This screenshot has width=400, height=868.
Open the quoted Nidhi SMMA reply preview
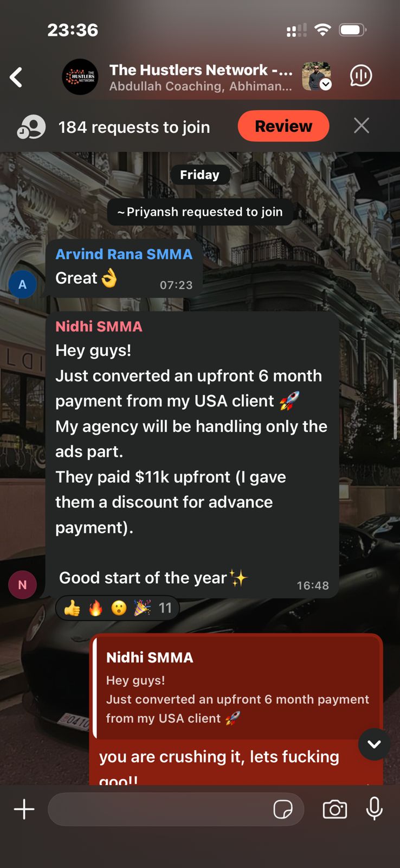coord(236,688)
